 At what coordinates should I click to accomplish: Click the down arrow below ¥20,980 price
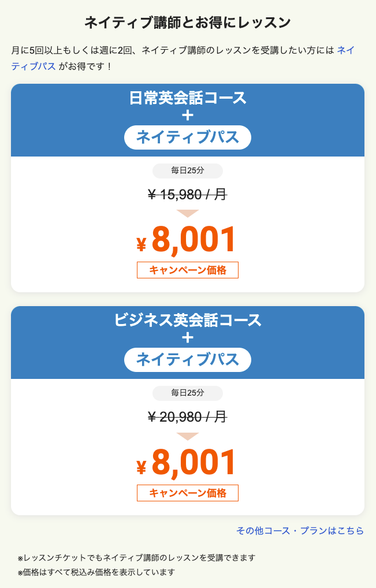pyautogui.click(x=188, y=436)
